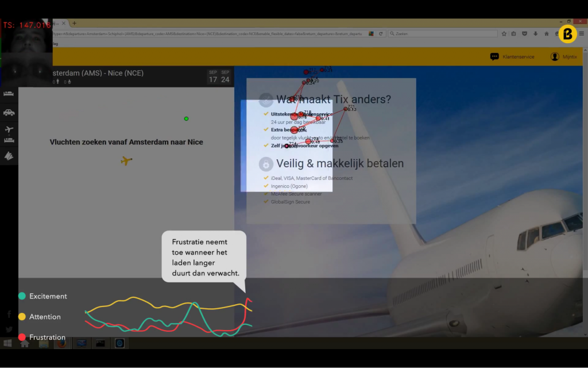Restore down the browser window

point(569,21)
